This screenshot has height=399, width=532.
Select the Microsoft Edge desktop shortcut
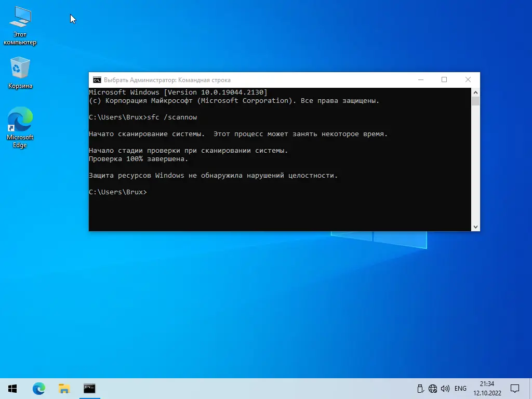pyautogui.click(x=20, y=128)
